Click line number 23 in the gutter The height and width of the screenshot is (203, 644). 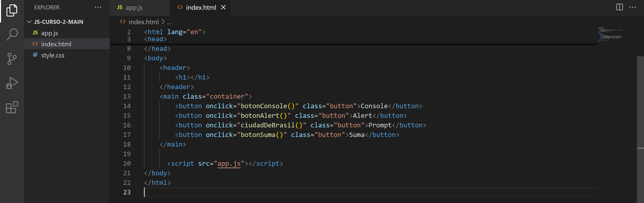[x=127, y=192]
